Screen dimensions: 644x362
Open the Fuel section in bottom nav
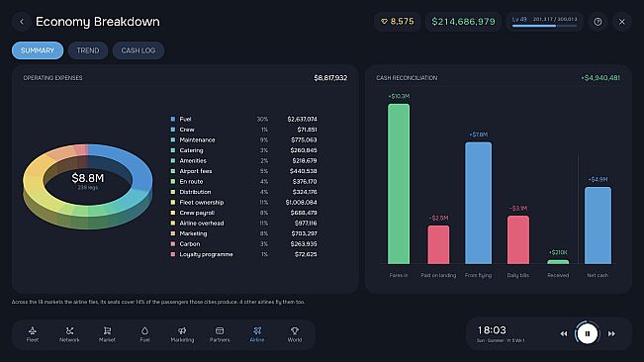pyautogui.click(x=144, y=334)
